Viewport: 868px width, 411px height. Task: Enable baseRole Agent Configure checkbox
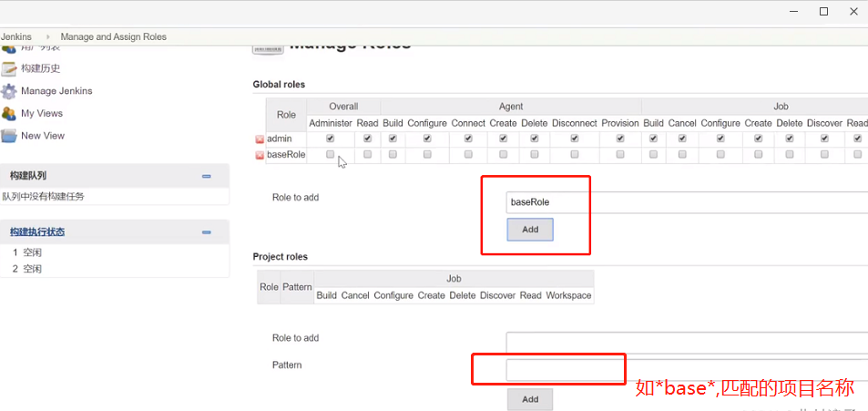click(x=427, y=155)
